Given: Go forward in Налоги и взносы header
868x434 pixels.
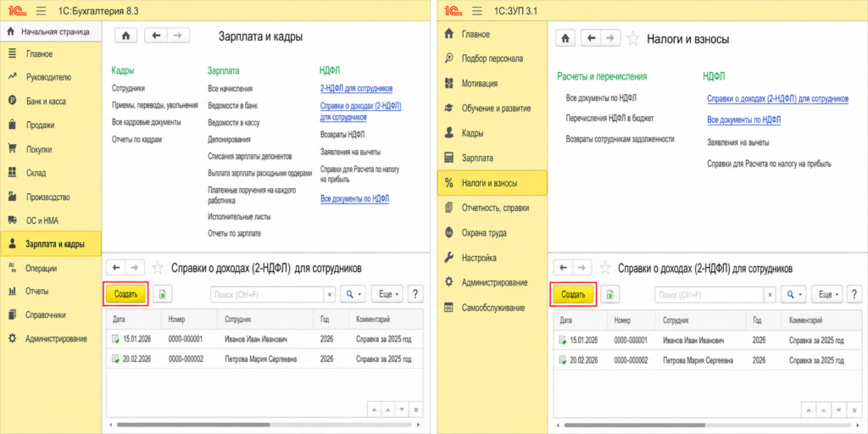Looking at the screenshot, I should coord(610,38).
